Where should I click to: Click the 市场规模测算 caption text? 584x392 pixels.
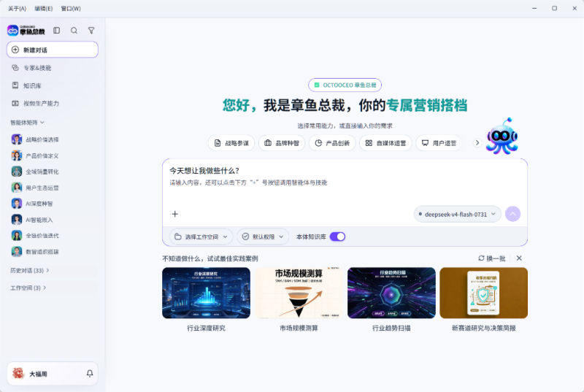pos(299,328)
